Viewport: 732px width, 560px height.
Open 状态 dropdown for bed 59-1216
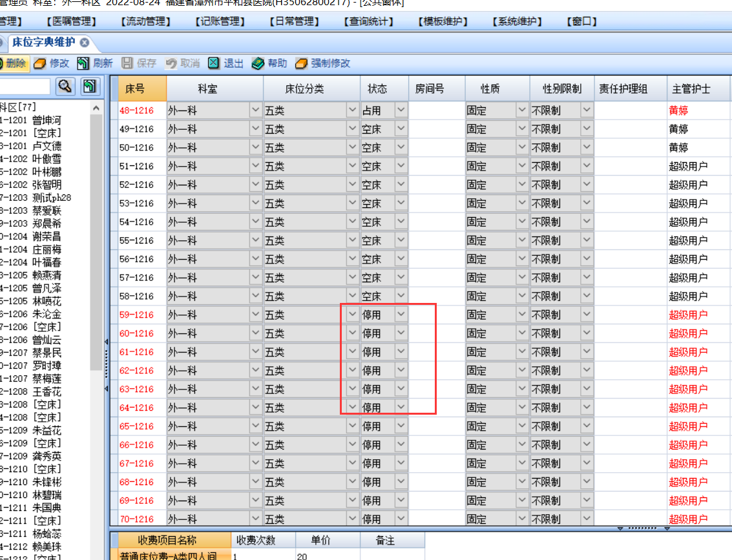click(x=401, y=315)
